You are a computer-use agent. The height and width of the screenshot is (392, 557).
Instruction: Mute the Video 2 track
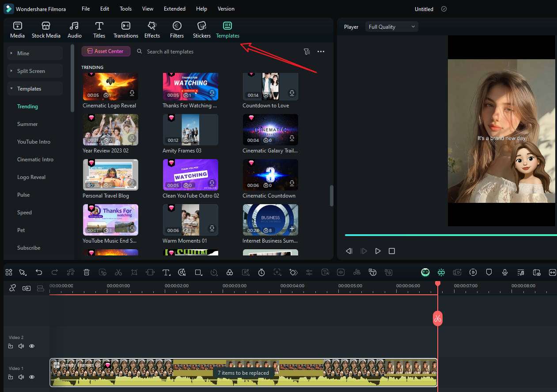(21, 346)
